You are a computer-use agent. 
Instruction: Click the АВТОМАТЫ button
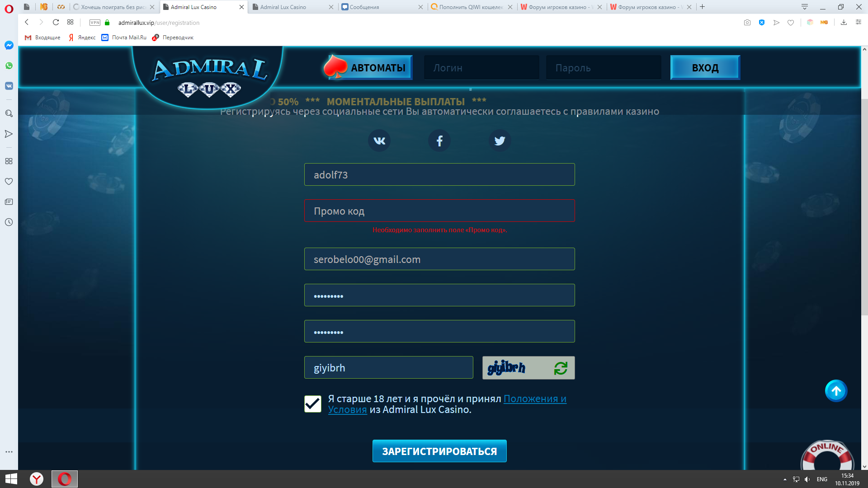pyautogui.click(x=368, y=67)
